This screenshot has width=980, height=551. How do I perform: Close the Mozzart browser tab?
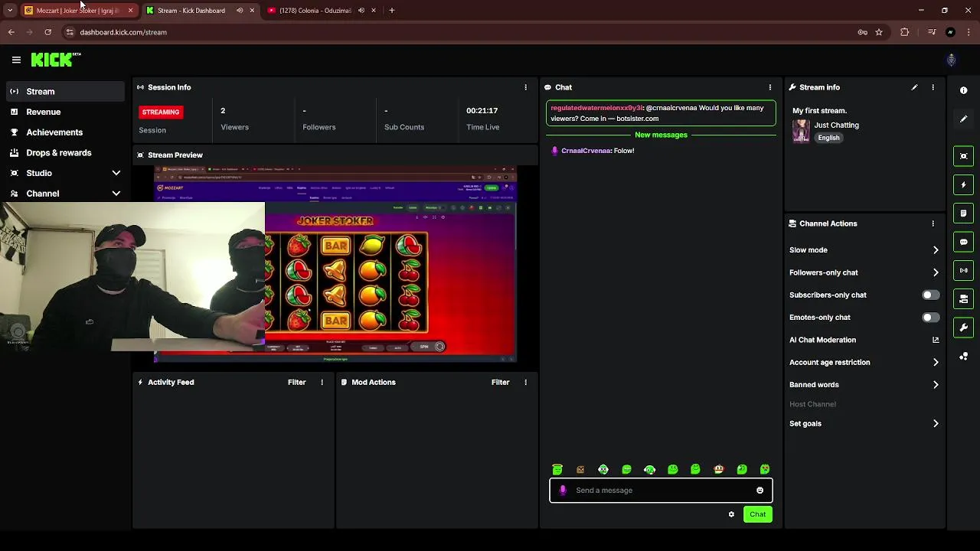(x=130, y=11)
